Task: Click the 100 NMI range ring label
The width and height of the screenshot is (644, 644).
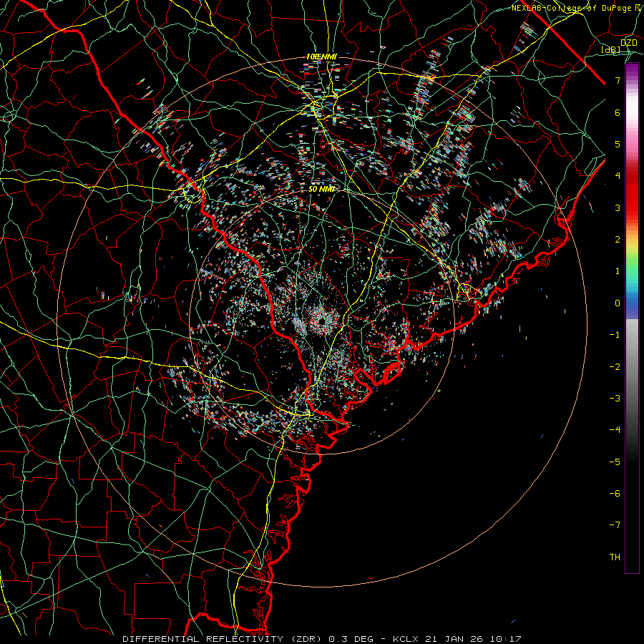Action: (x=321, y=57)
